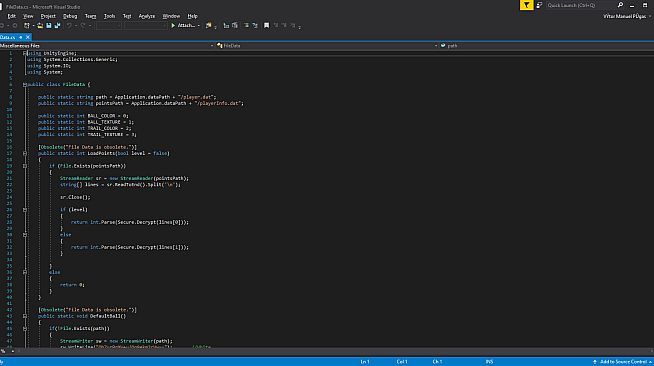The width and height of the screenshot is (654, 366).
Task: Open the Analyze menu
Action: point(146,16)
